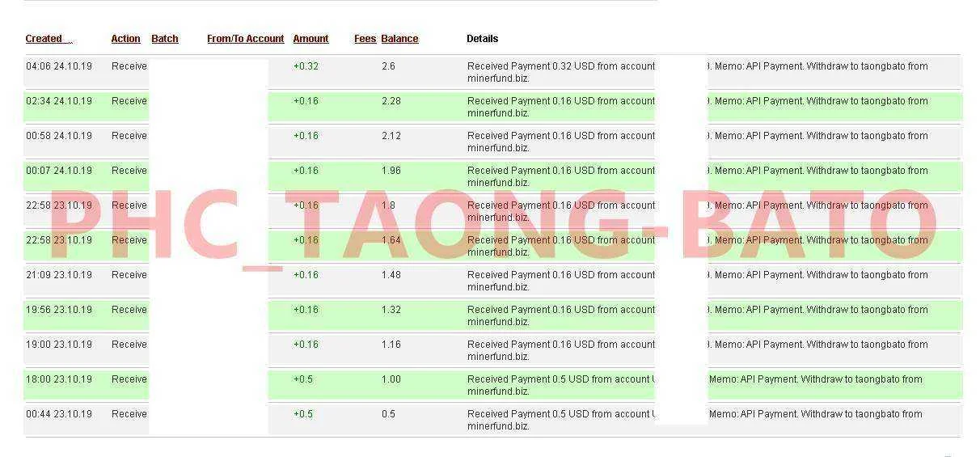Click +0.16 amount in 19:00 row

(x=306, y=345)
